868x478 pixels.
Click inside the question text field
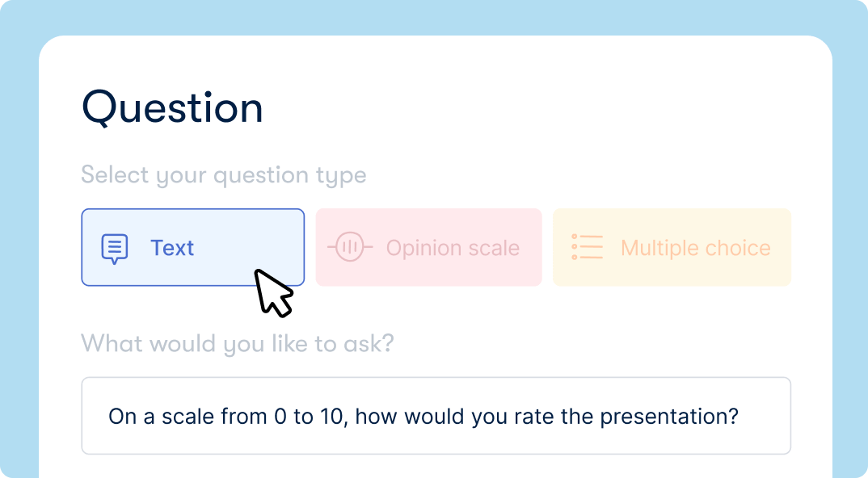(436, 415)
